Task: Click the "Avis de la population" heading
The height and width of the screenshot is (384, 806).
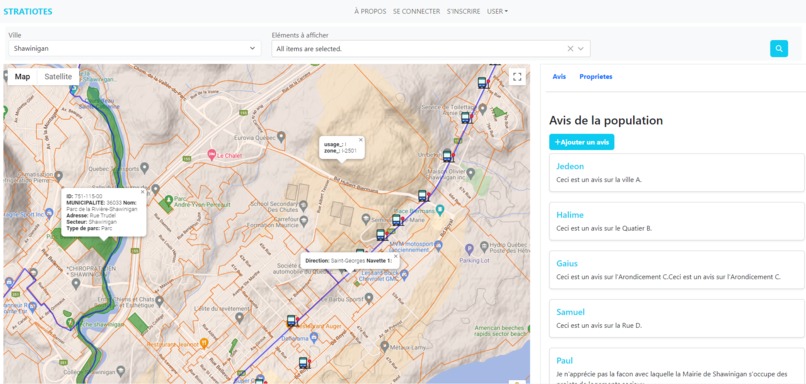Action: click(606, 120)
